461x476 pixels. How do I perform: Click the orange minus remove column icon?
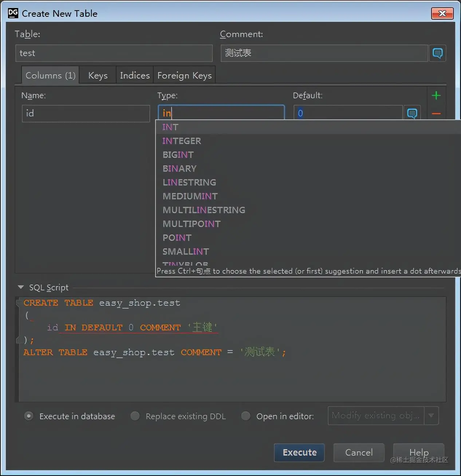pyautogui.click(x=436, y=114)
